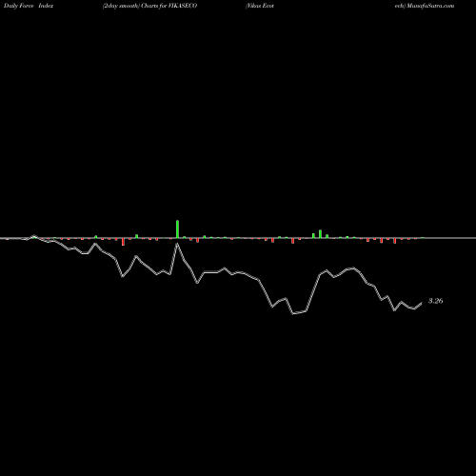Click the '(2day smooth) Charts for VIKASECO' text

coord(149,6)
